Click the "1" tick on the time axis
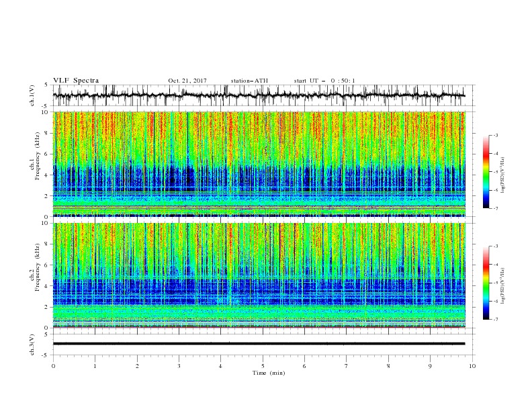Viewport: 532px width, 411px height. [x=95, y=366]
